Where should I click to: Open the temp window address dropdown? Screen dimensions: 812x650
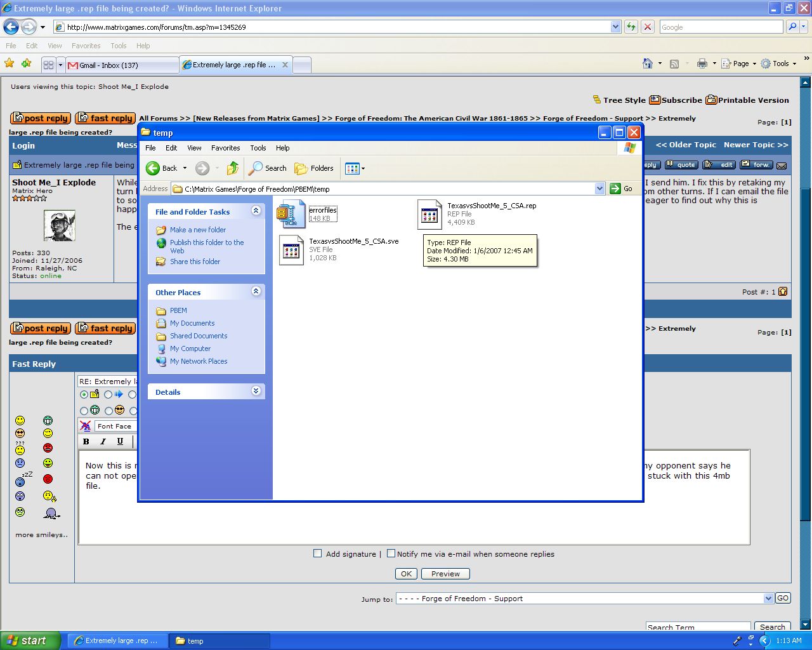600,189
